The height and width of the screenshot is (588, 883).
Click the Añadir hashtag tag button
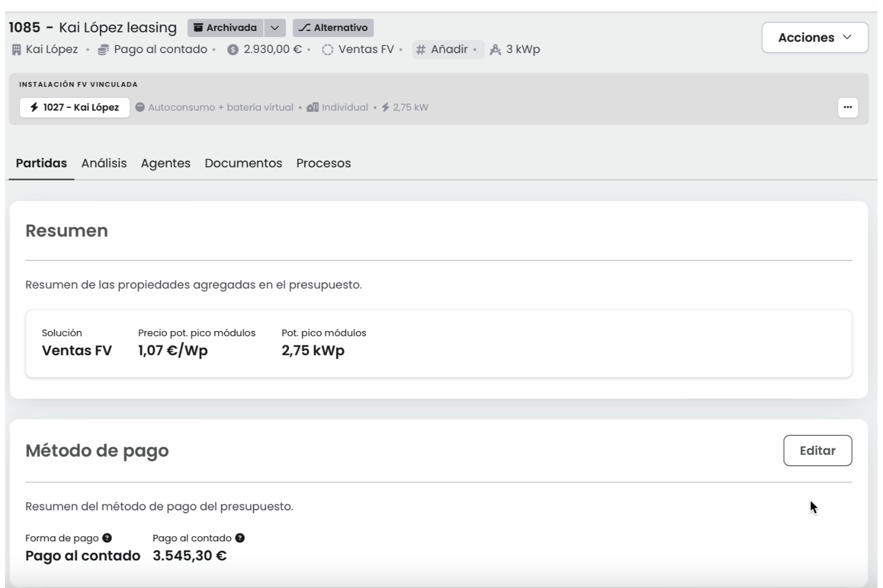[448, 50]
